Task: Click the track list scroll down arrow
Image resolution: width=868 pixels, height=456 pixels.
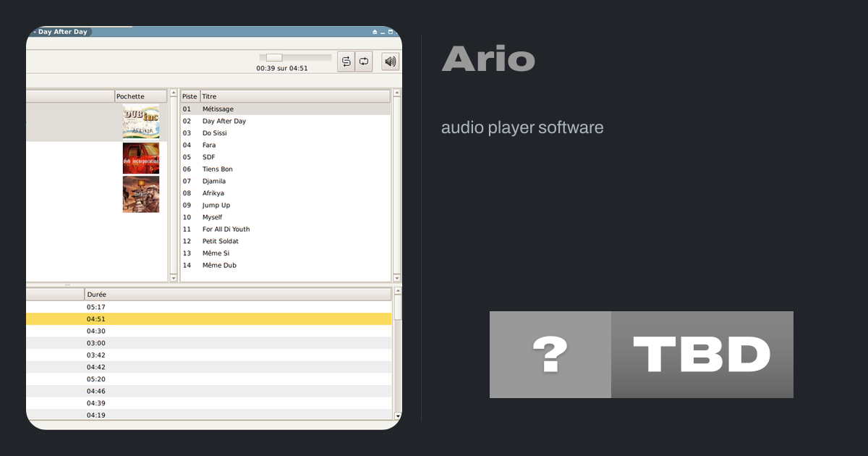Action: coord(396,277)
